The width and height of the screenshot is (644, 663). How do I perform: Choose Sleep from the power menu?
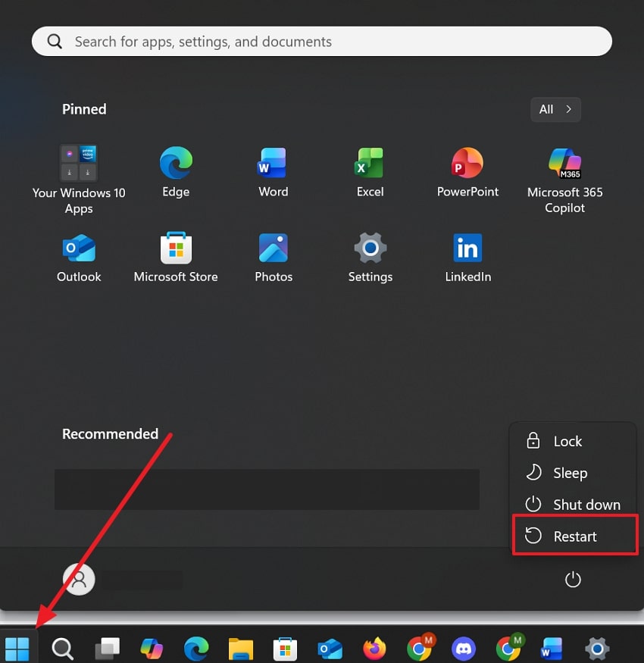pos(570,472)
